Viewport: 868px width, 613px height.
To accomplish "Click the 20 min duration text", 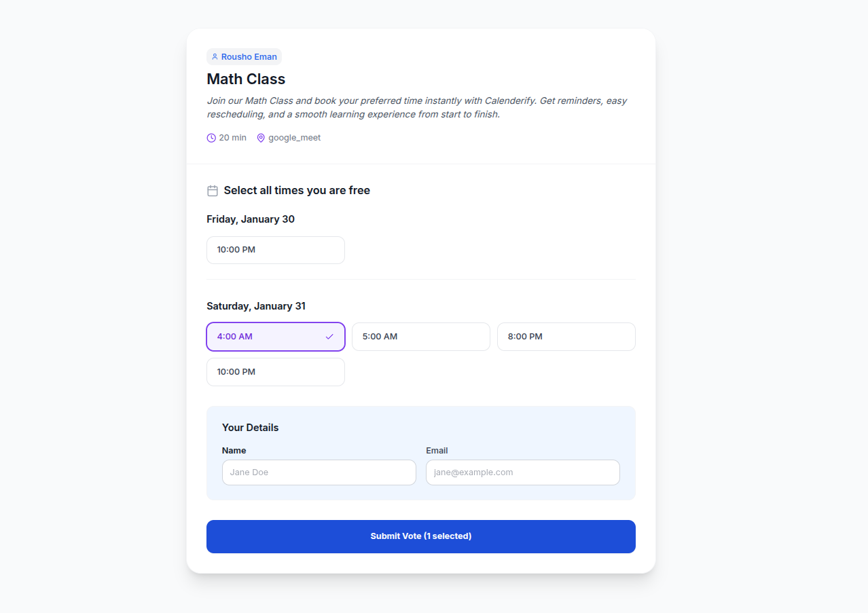I will (232, 138).
